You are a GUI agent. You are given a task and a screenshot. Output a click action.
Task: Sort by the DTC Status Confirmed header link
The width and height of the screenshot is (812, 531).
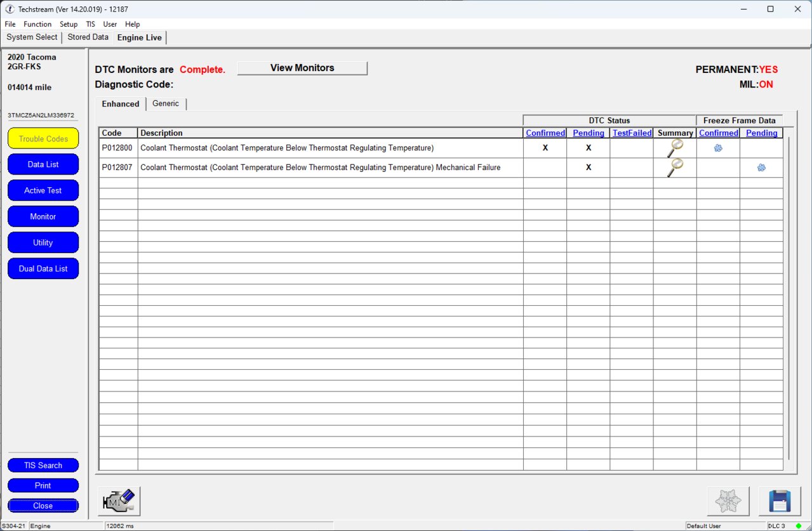tap(545, 133)
